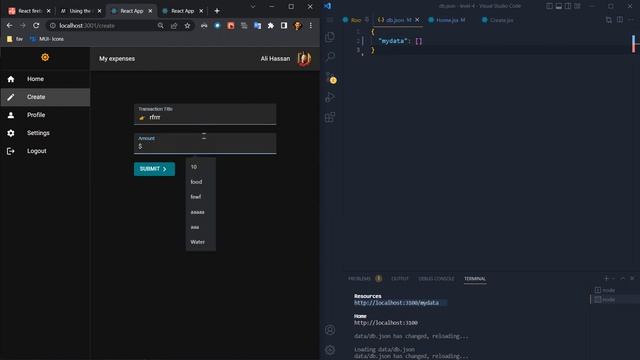Viewport: 640px width, 360px height.
Task: Open the fav bookmarks folder
Action: (x=15, y=39)
